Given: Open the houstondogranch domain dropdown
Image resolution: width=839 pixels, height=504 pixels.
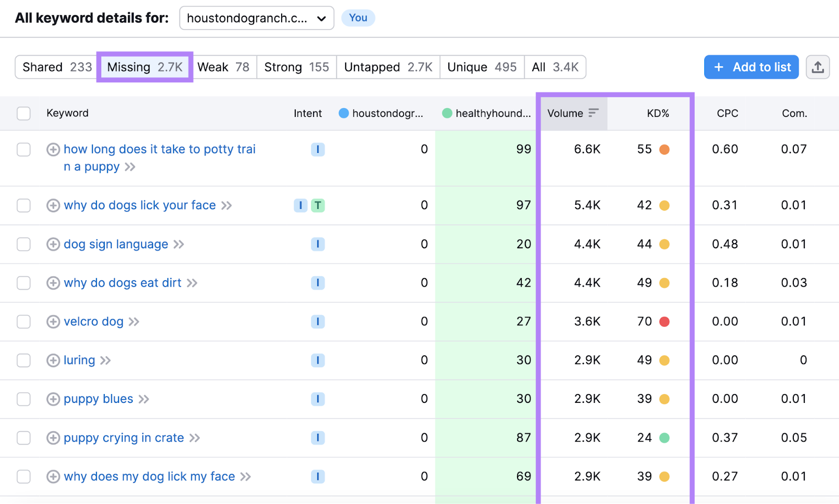Looking at the screenshot, I should pyautogui.click(x=256, y=18).
